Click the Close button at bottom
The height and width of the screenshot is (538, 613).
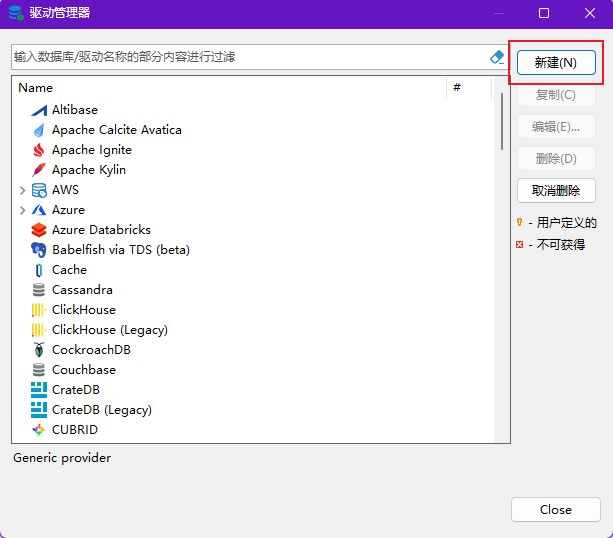[556, 510]
